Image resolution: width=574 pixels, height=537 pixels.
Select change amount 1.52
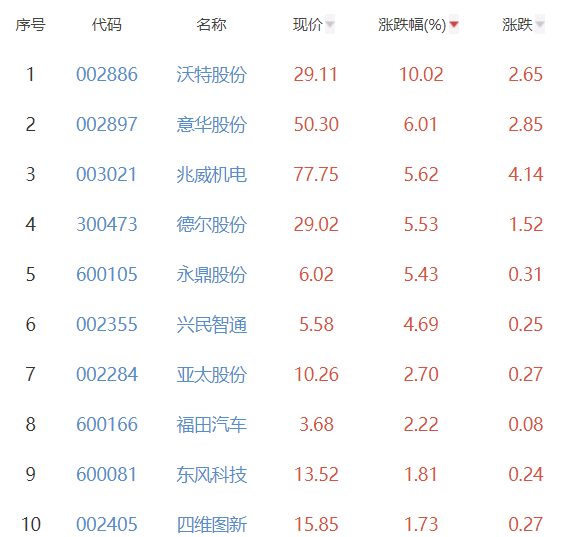pos(526,224)
